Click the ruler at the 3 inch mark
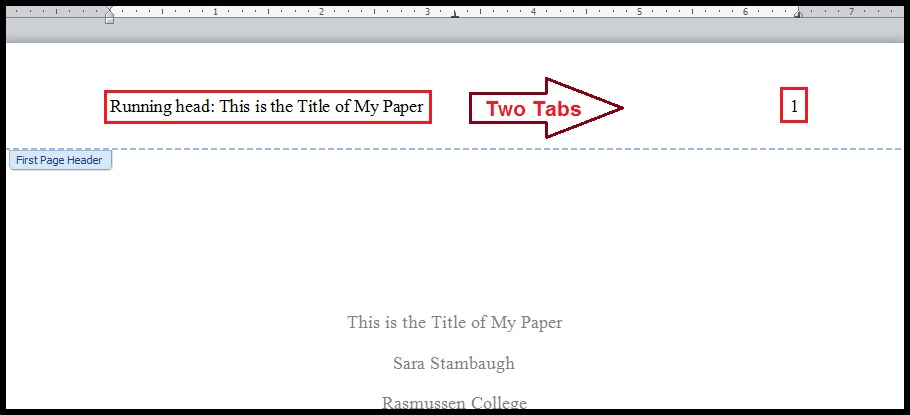Viewport: 910px width, 415px height. click(x=427, y=12)
